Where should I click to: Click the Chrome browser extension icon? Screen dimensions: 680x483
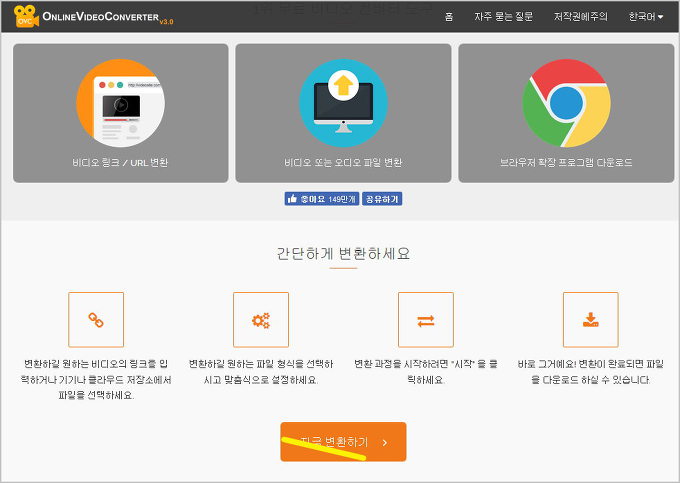pyautogui.click(x=566, y=104)
